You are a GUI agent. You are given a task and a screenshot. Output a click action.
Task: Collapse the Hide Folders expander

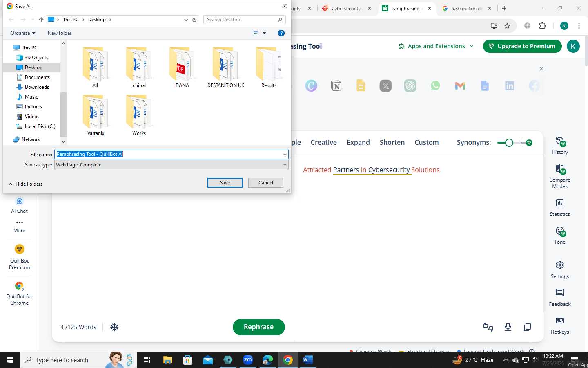pos(25,184)
